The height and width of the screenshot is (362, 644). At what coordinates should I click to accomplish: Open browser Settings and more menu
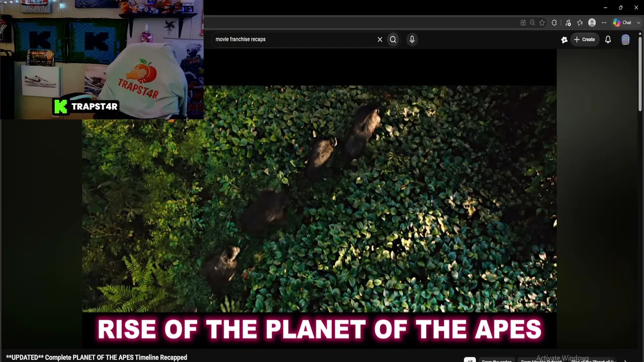[x=604, y=23]
